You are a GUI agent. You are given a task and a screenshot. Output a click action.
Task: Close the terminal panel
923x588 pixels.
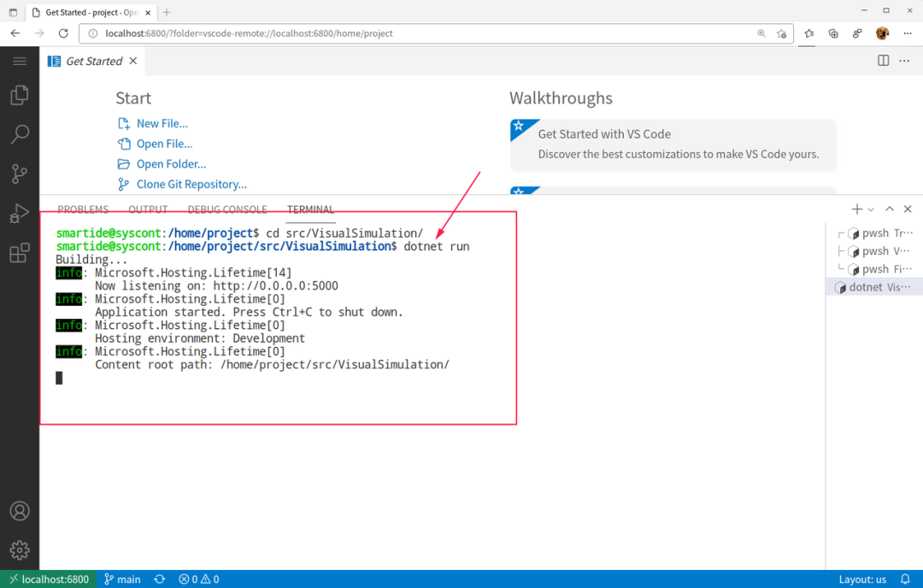(x=908, y=209)
